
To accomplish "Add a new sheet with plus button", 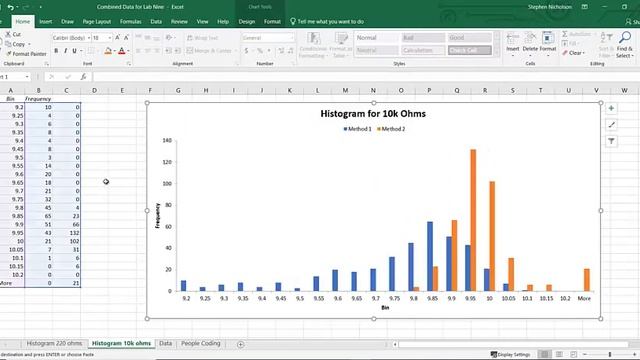I will [241, 344].
